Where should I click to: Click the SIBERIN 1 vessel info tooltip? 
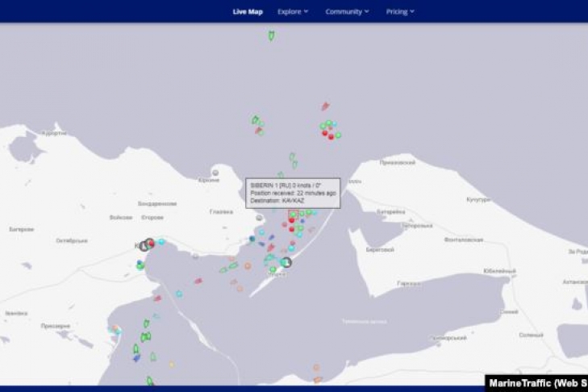(293, 193)
